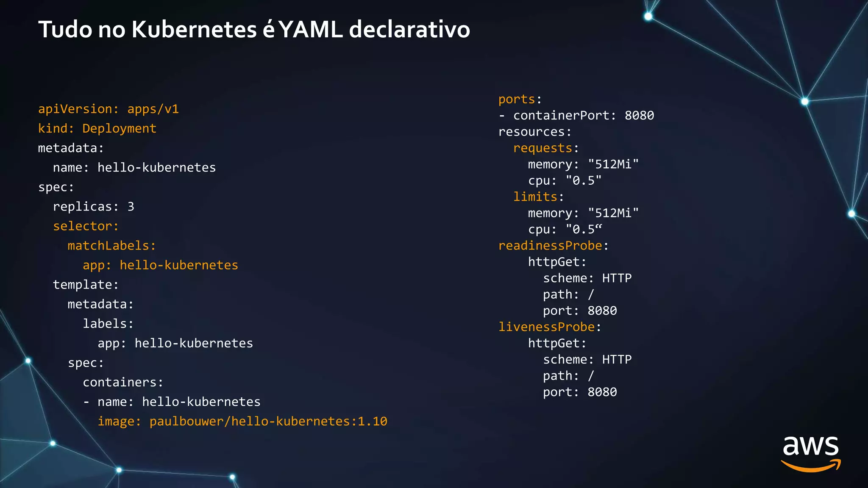Click orange 'app: hello-kubernetes' under matchLabels

(x=161, y=265)
